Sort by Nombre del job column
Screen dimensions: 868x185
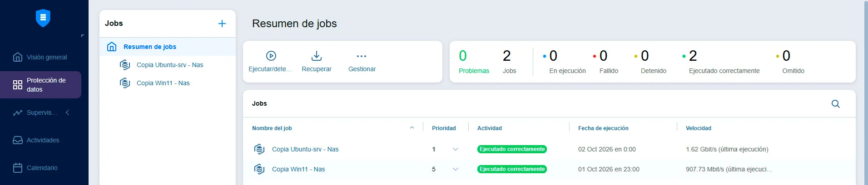coord(272,128)
